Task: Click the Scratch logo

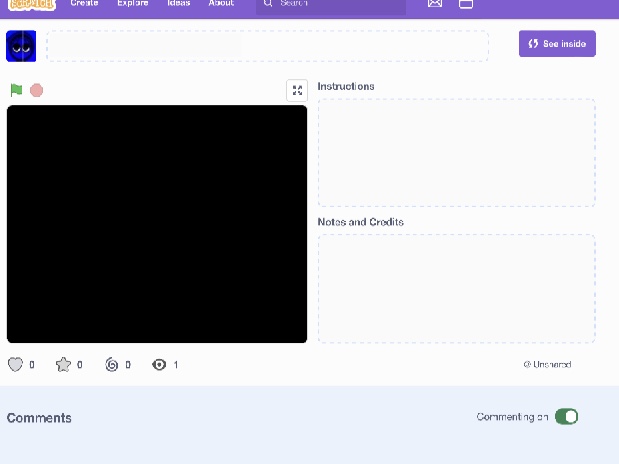Action: (32, 4)
